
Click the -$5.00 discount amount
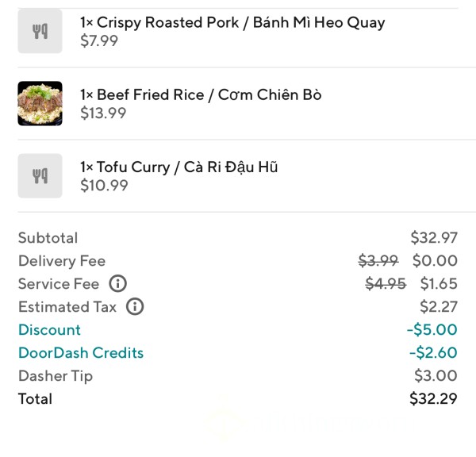[x=432, y=330]
